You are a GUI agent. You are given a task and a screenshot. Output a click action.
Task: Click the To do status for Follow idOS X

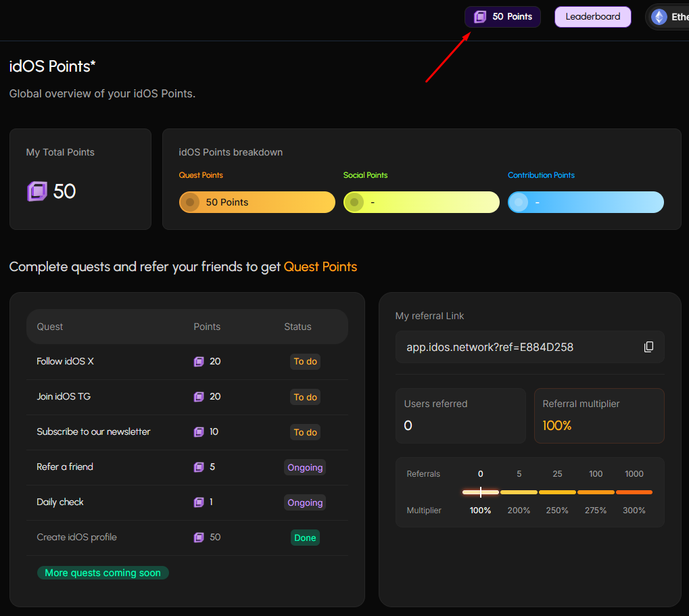pos(305,362)
